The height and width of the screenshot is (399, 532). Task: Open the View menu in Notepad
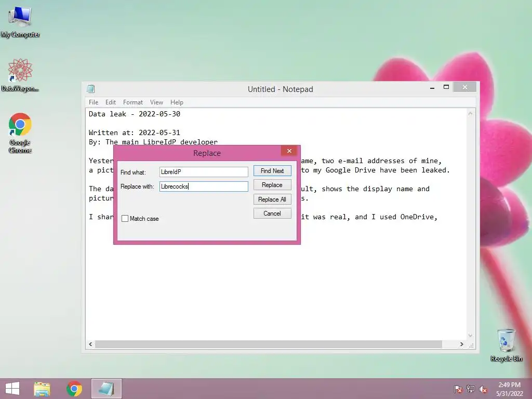[x=156, y=102]
